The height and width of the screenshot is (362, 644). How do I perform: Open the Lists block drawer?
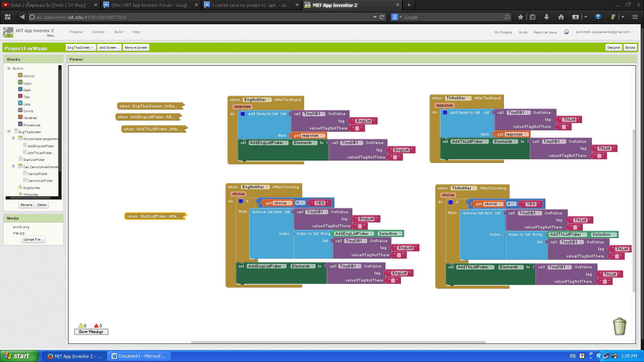26,104
